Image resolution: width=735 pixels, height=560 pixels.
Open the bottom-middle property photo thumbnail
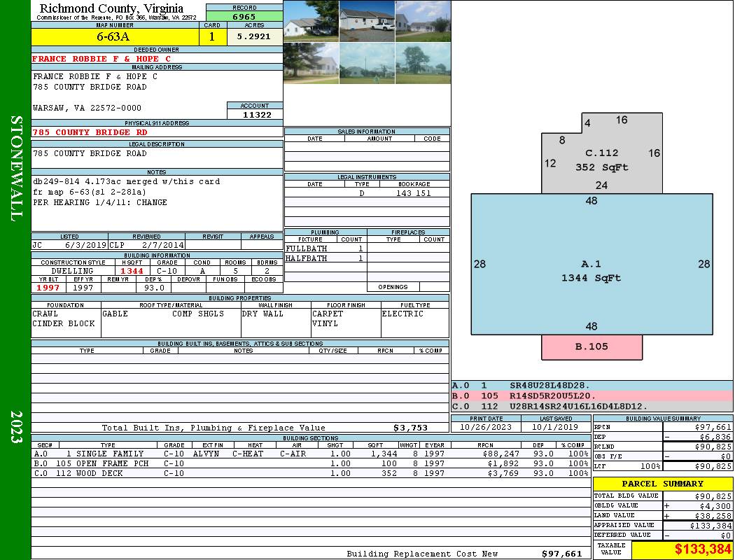367,63
